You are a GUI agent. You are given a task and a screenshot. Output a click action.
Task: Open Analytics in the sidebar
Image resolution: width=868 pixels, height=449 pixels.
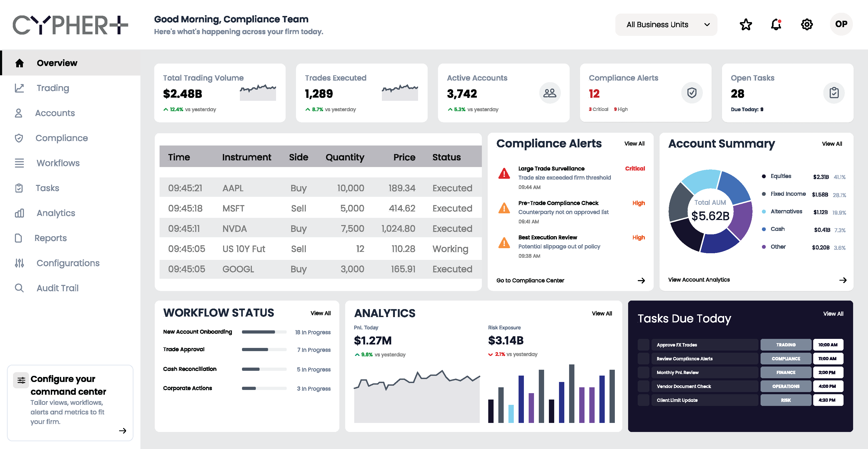click(x=70, y=213)
